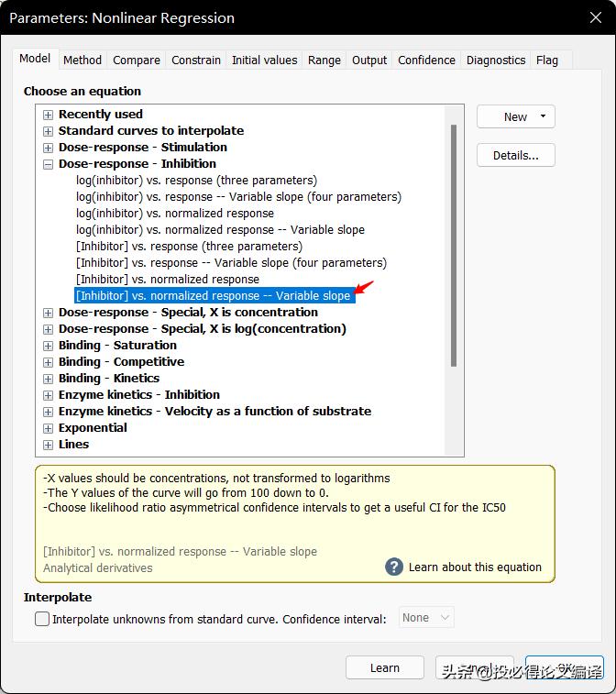Screen dimensions: 616x694
Task: Close the Nonlinear Regression dialog
Action: [x=596, y=17]
